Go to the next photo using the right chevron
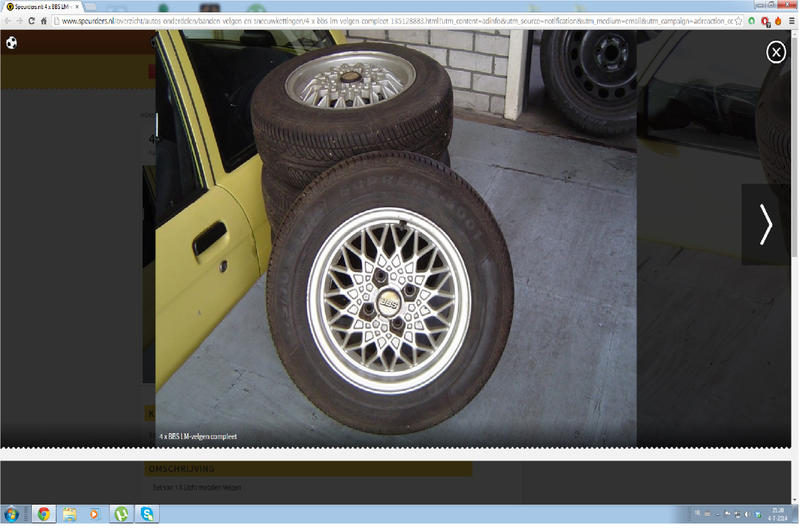The image size is (800, 530). point(765,224)
